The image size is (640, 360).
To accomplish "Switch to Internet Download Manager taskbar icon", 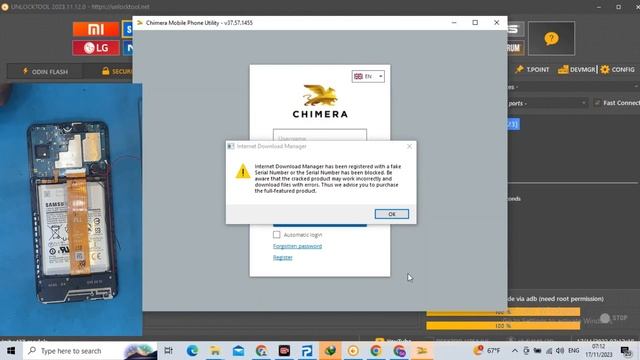I will tap(330, 351).
